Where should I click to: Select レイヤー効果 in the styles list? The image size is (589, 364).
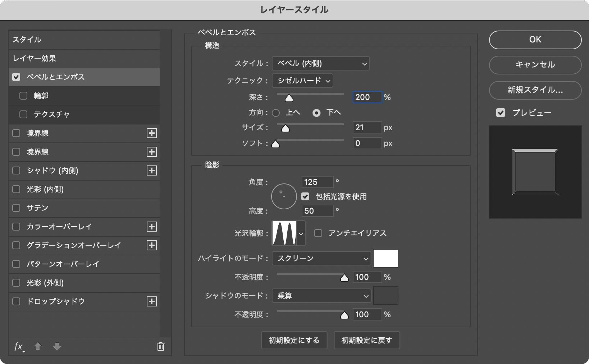84,58
